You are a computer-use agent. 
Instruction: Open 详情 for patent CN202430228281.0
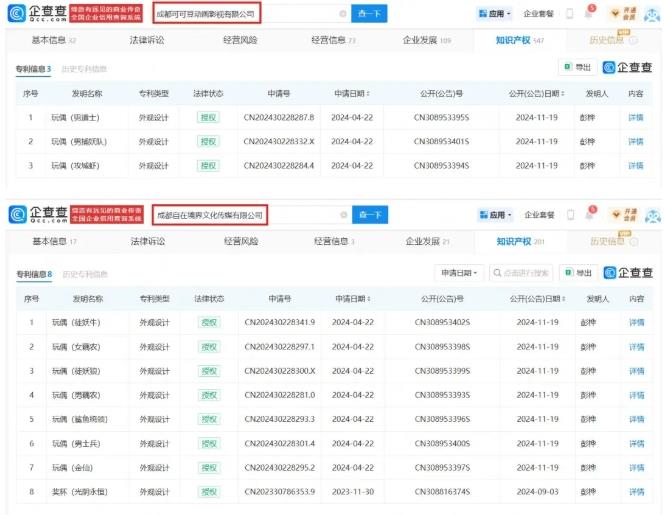click(637, 395)
